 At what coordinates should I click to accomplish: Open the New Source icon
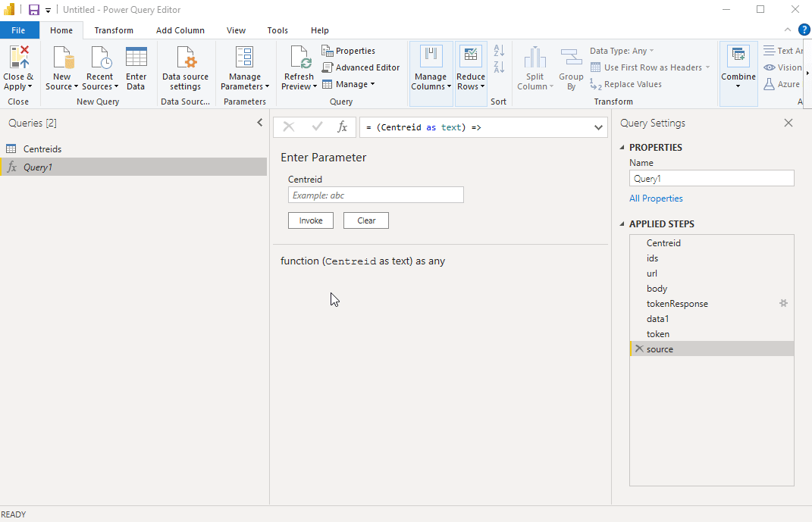(x=64, y=58)
